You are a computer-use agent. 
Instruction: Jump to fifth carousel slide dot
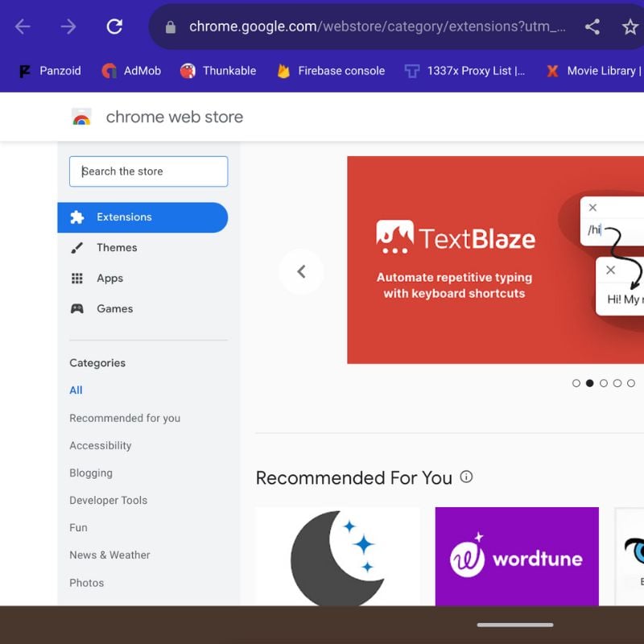tap(631, 383)
